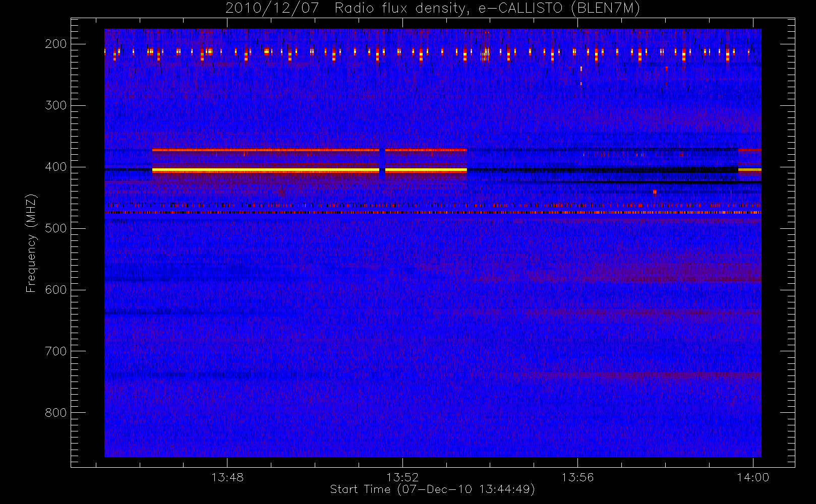Screen dimensions: 816x504
Task: Click the 'Frequency (MHz)' axis label
Action: [31, 243]
